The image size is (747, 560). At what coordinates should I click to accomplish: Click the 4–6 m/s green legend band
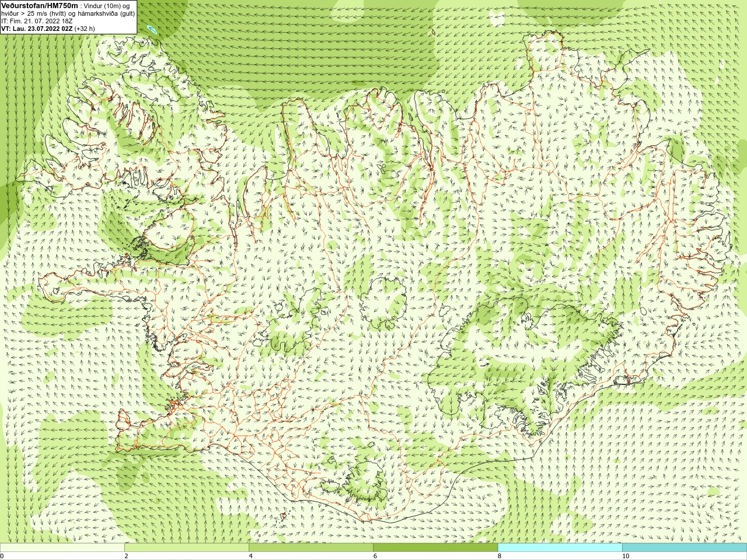(311, 548)
